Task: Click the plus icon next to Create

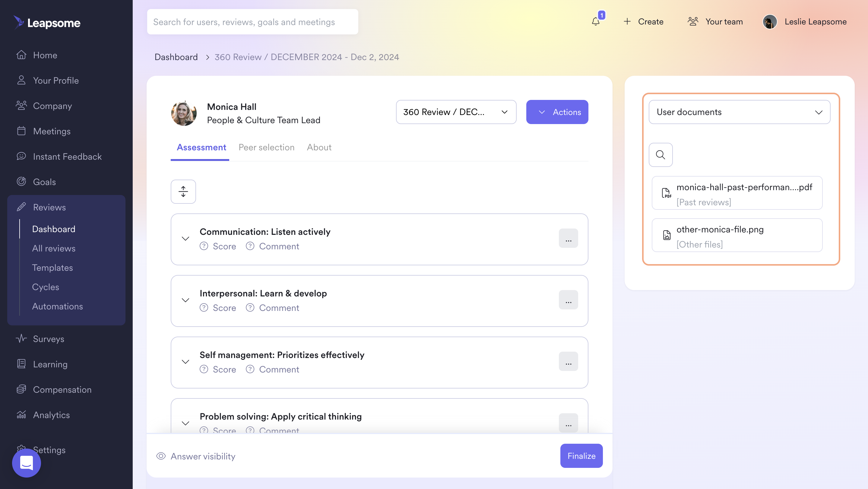Action: [627, 22]
